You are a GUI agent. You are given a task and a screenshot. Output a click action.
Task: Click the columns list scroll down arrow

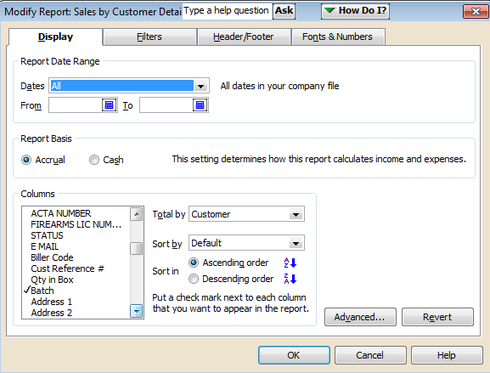pyautogui.click(x=136, y=312)
